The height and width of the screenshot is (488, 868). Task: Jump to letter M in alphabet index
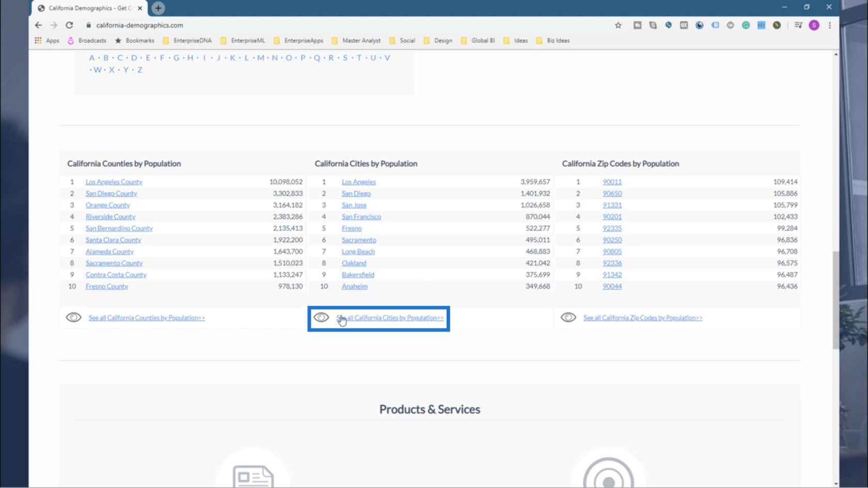click(260, 58)
